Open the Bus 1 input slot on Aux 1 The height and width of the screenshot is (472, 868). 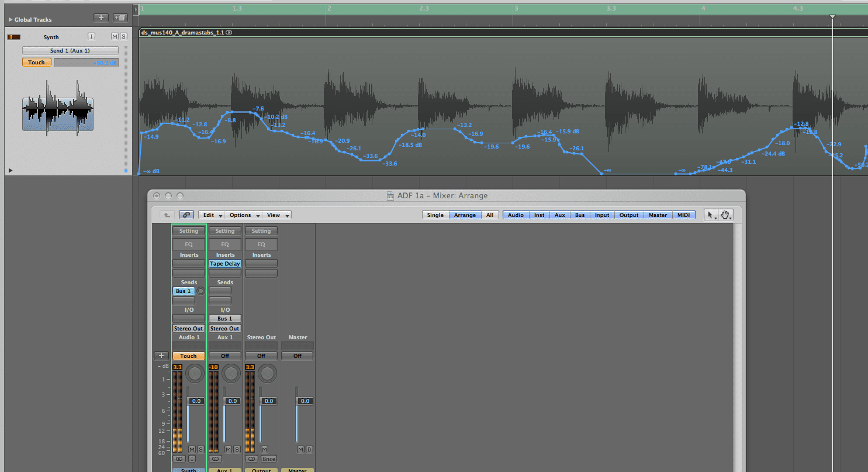(x=225, y=319)
